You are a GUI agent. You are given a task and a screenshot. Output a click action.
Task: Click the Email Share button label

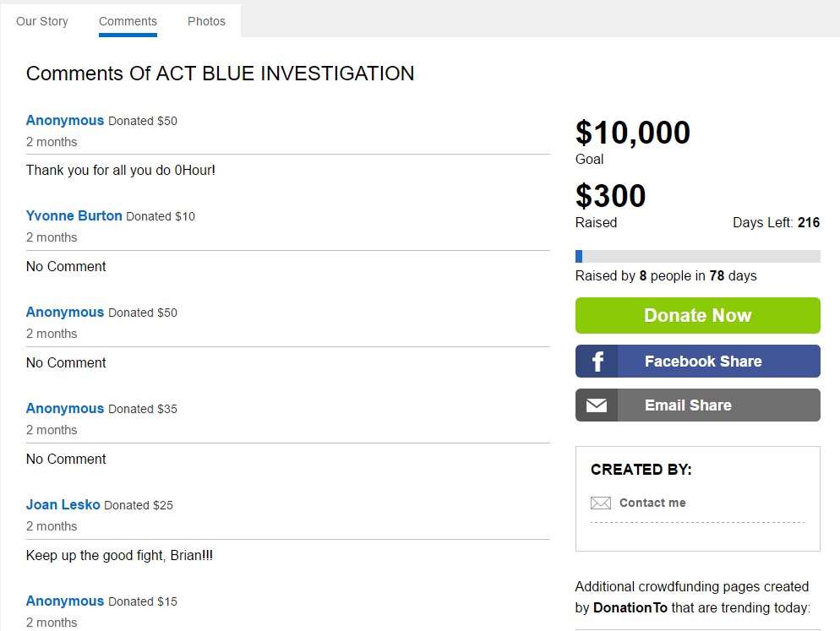(x=688, y=405)
